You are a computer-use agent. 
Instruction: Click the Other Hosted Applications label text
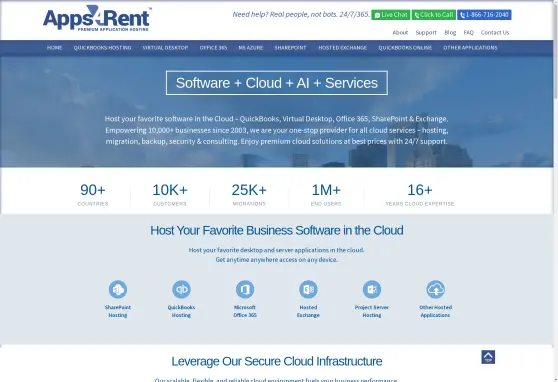pos(436,311)
